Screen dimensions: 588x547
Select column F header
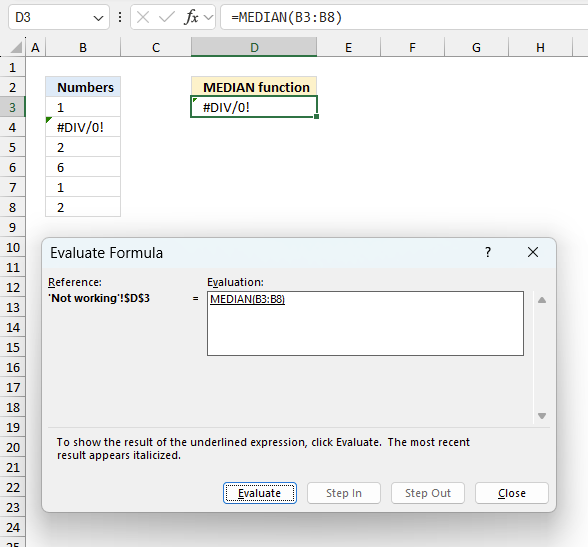point(412,48)
